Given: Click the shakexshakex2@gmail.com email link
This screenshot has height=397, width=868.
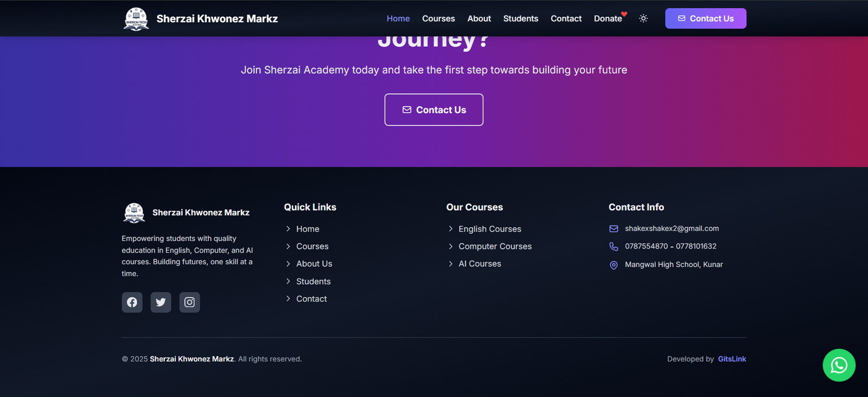Looking at the screenshot, I should pos(672,228).
